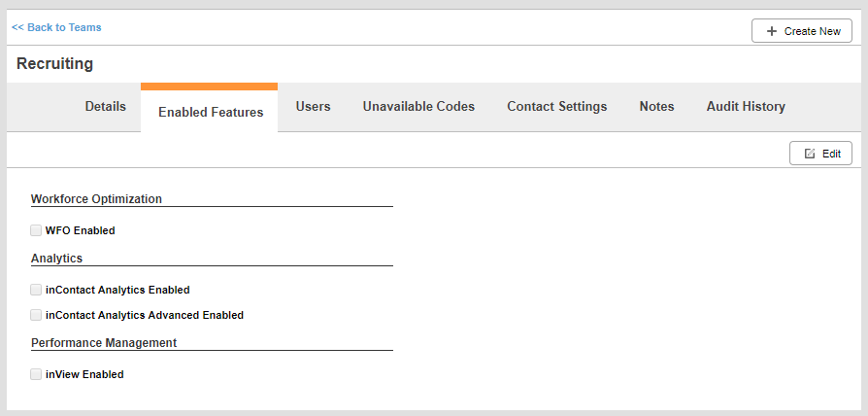868x416 pixels.
Task: Enable inContact Analytics Advanced checkbox
Action: point(36,315)
